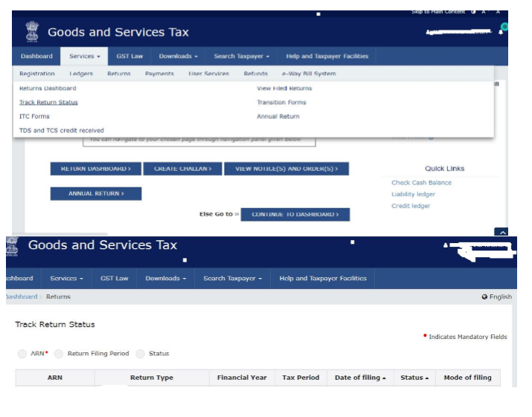
Task: Open Help and Taxpayer Facilities top menu
Action: click(327, 56)
